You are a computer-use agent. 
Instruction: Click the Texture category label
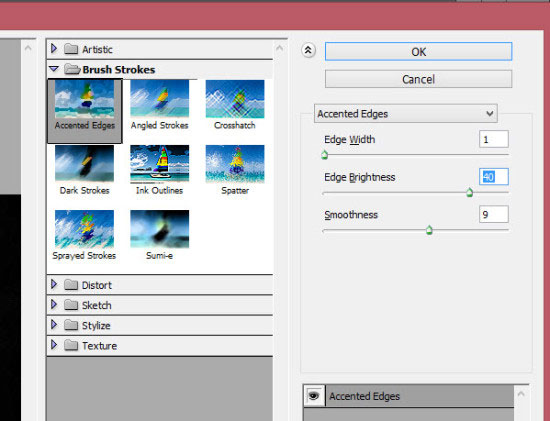(x=99, y=346)
